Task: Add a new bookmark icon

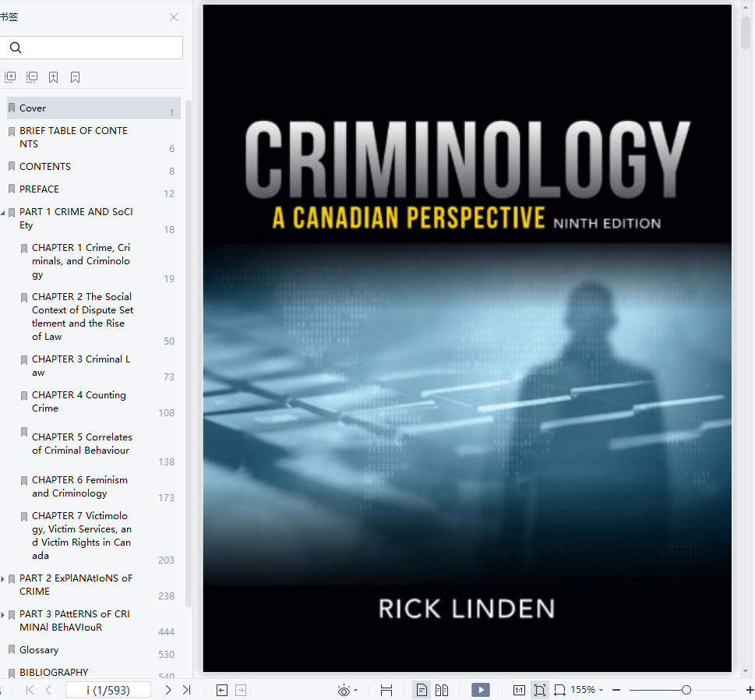Action: 54,77
